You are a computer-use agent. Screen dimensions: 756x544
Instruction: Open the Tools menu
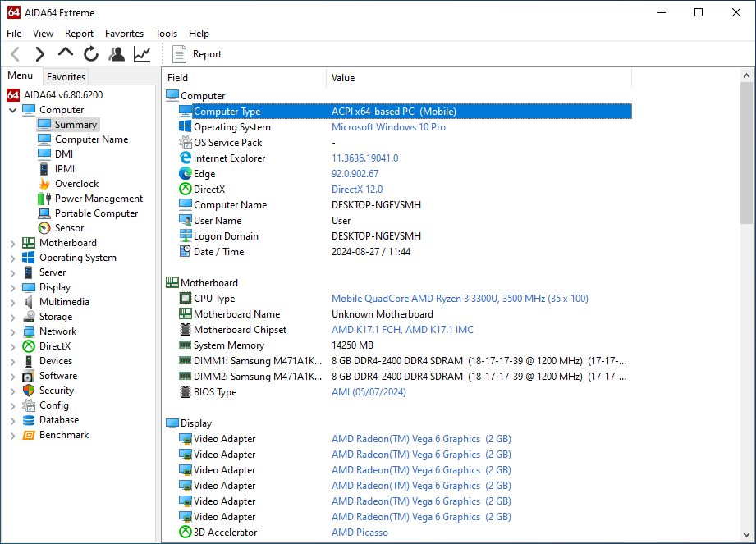click(x=167, y=34)
